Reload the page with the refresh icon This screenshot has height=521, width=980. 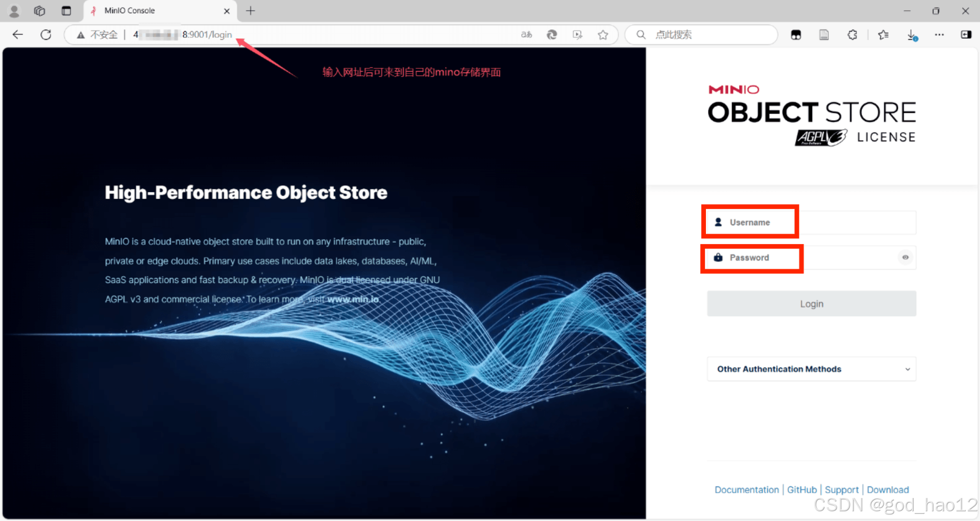coord(46,35)
